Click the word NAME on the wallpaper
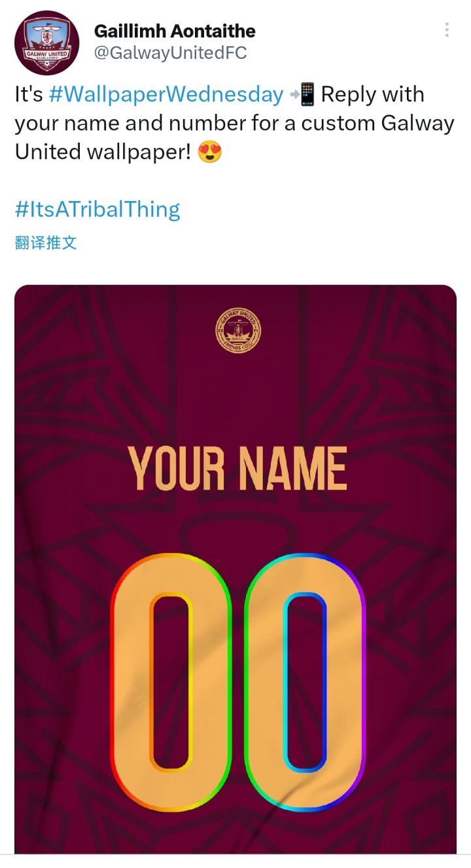 coord(292,469)
